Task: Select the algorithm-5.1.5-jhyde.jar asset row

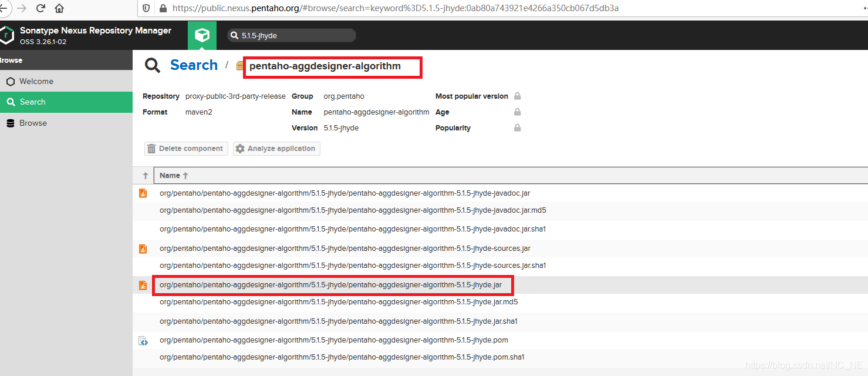Action: click(x=500, y=285)
